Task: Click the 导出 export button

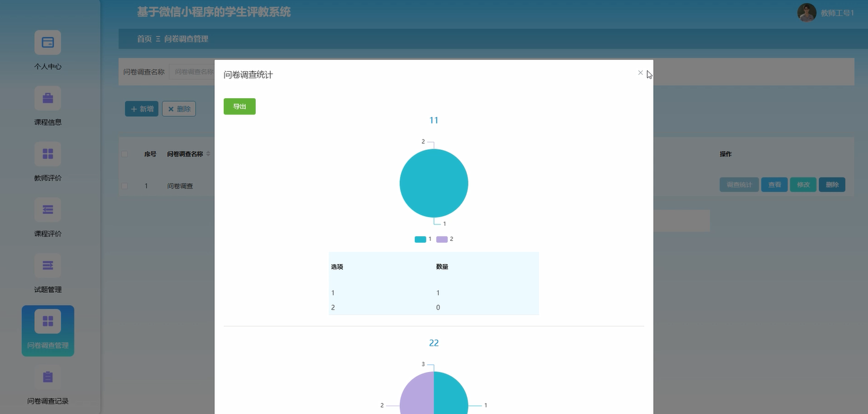Action: [239, 106]
